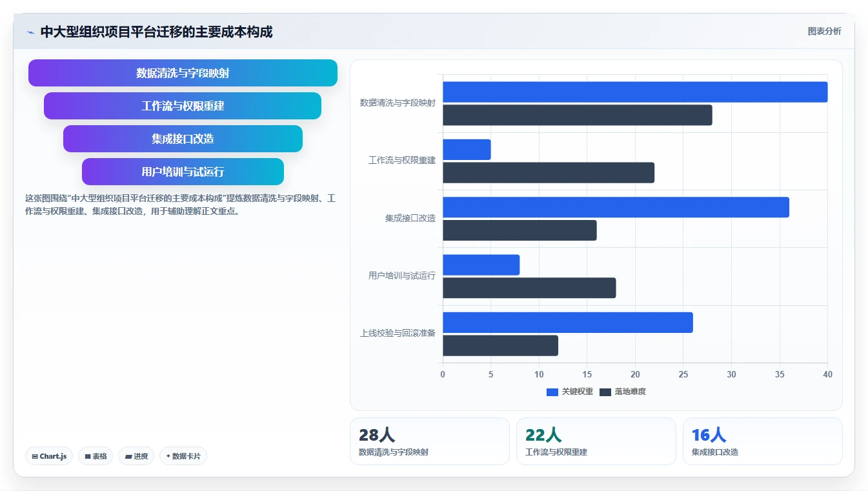
Task: Click the description paragraph under the funnel
Action: point(180,205)
